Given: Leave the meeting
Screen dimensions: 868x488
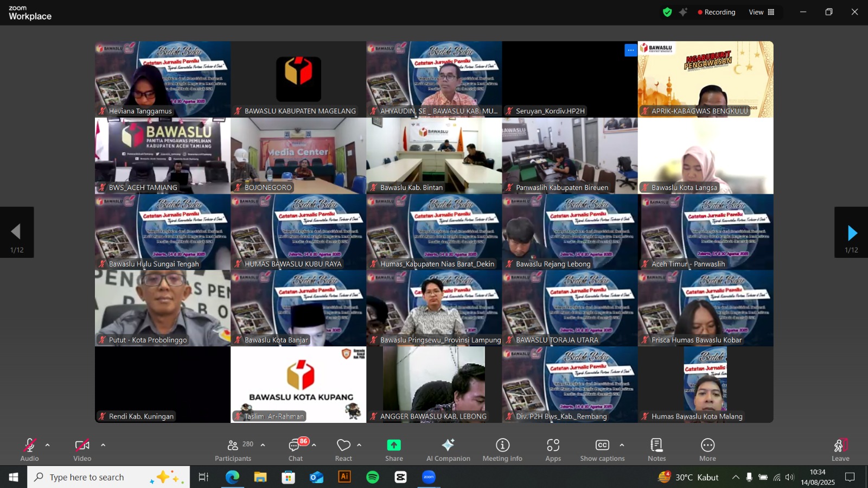Looking at the screenshot, I should [x=840, y=450].
